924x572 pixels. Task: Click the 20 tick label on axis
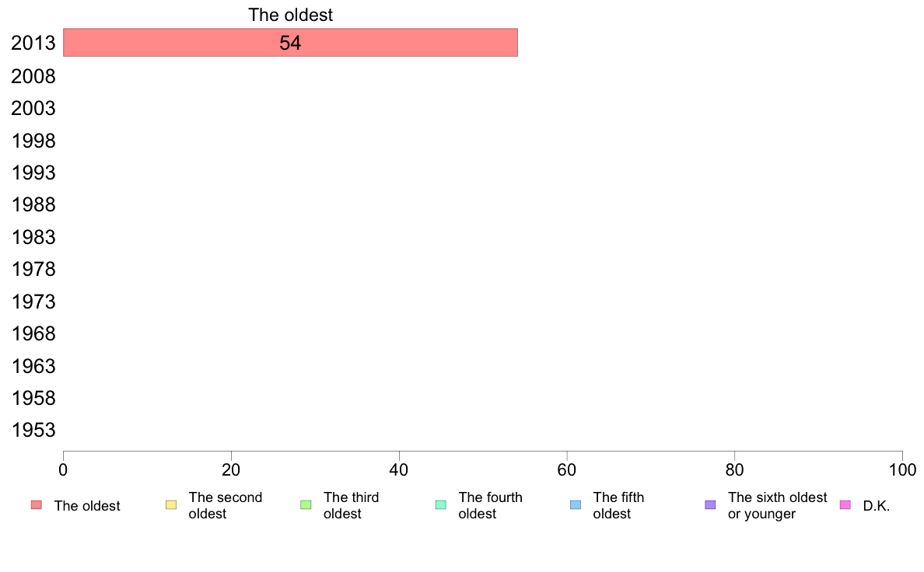(231, 469)
